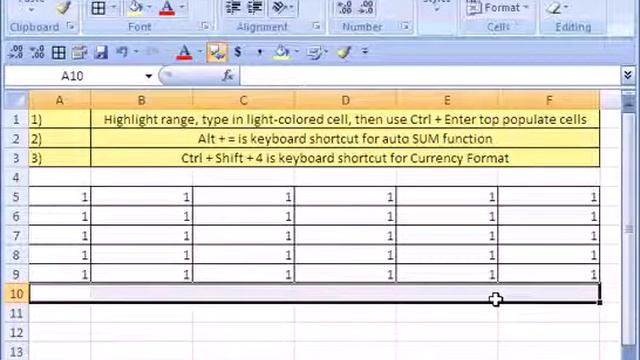Select row 10 header
Viewport: 640px width, 360px height.
[x=16, y=293]
